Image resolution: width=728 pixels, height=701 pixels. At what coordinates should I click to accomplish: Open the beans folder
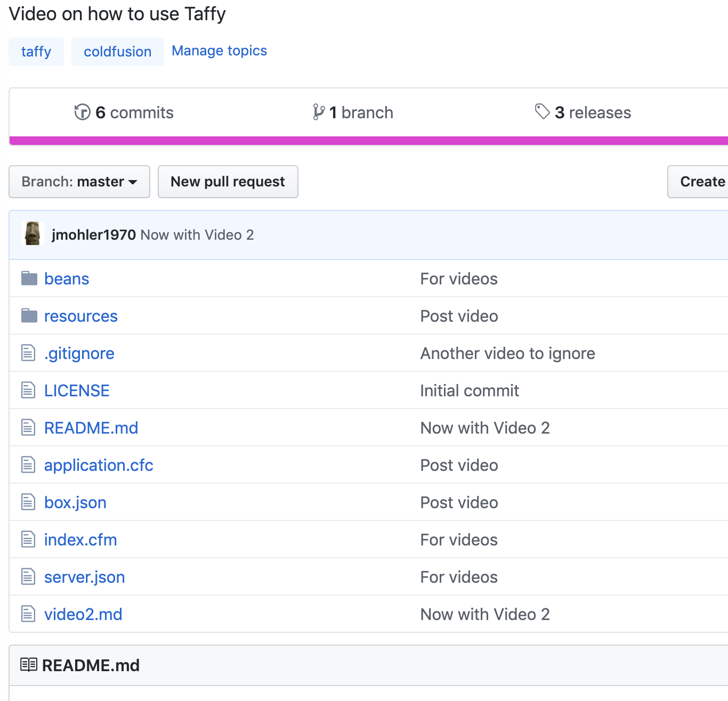click(x=67, y=279)
